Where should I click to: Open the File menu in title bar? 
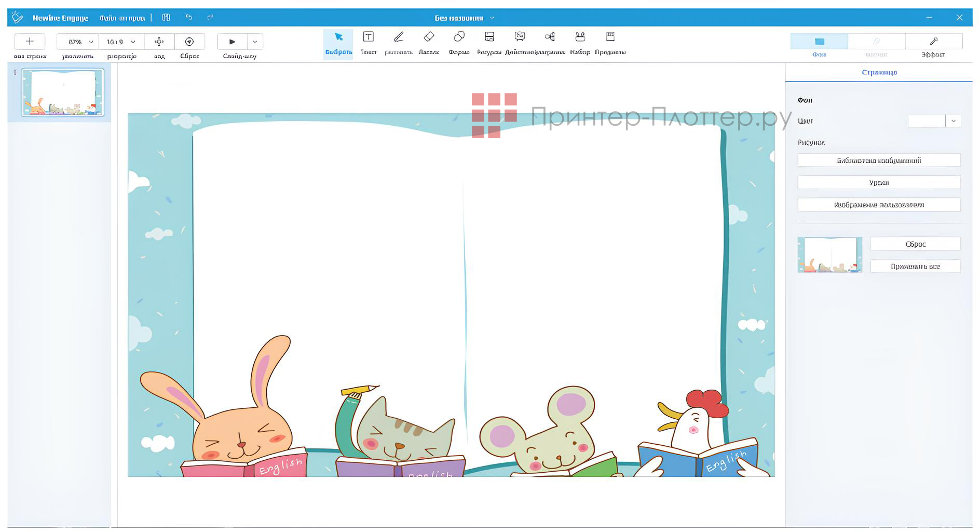[122, 18]
